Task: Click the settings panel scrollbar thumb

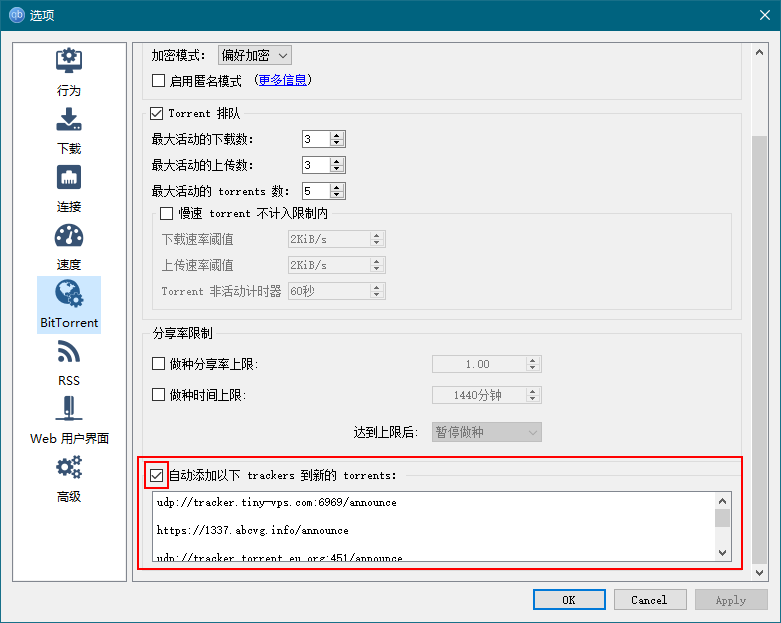Action: click(x=760, y=351)
